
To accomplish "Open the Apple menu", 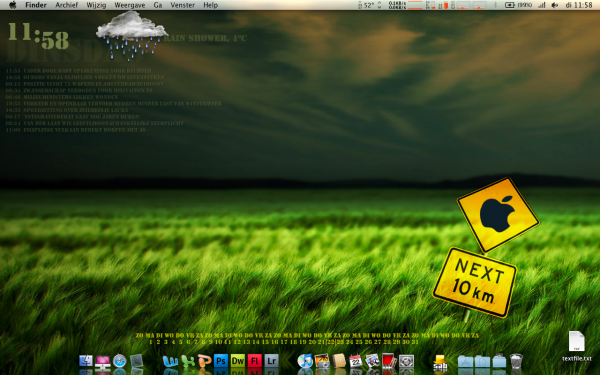I will click(13, 5).
